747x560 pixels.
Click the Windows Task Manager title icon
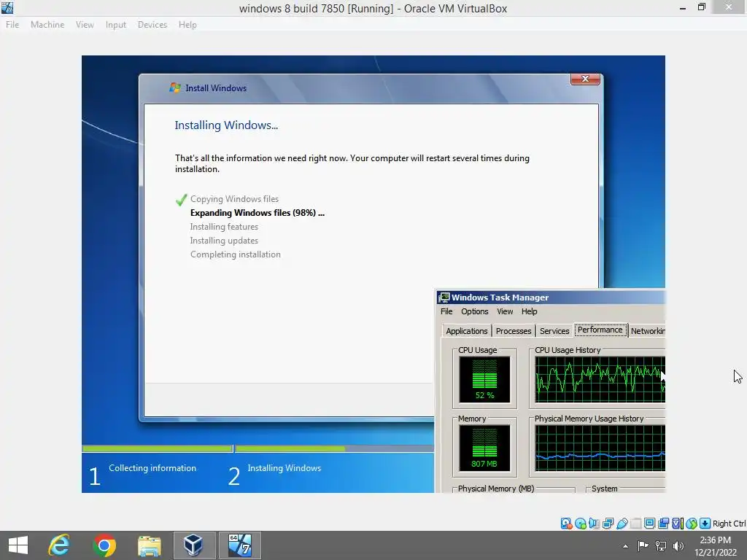tap(444, 297)
